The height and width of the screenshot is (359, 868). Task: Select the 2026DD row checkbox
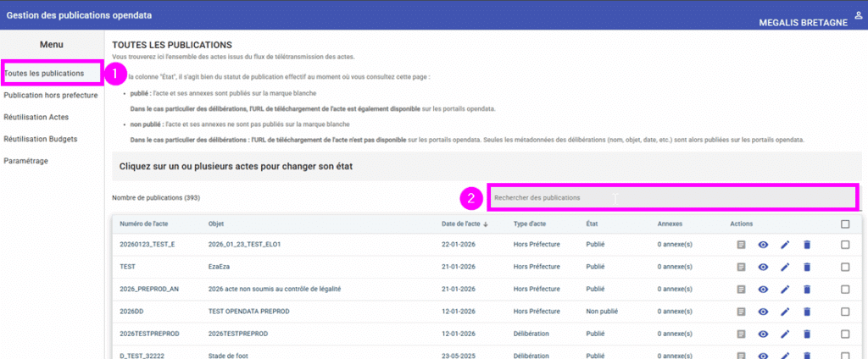click(844, 312)
